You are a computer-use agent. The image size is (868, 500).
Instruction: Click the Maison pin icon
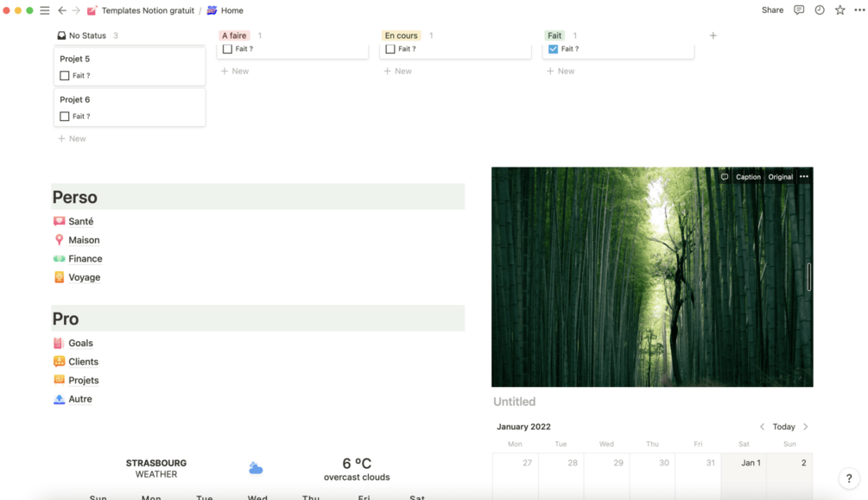coord(60,240)
